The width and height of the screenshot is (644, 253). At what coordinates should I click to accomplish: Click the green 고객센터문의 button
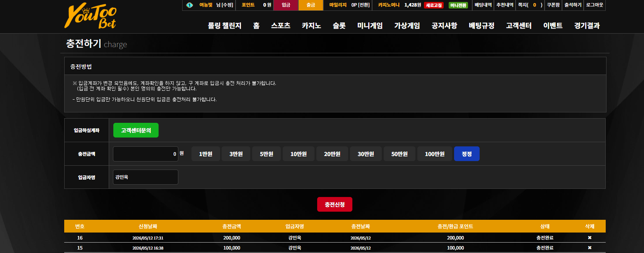coord(136,130)
